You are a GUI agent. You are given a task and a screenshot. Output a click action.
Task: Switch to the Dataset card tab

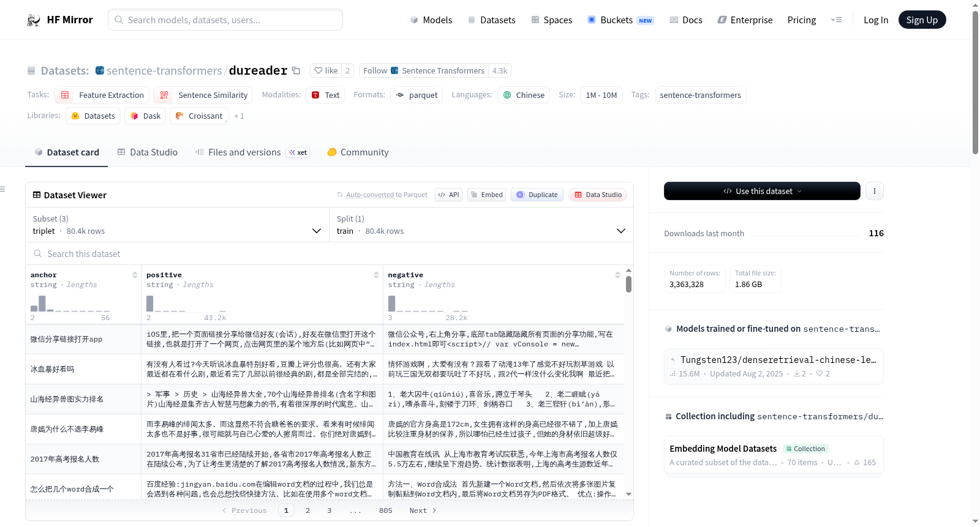coord(66,152)
